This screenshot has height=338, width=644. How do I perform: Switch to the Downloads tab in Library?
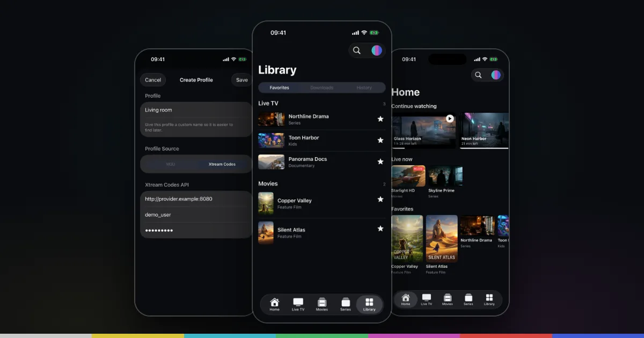click(x=322, y=87)
